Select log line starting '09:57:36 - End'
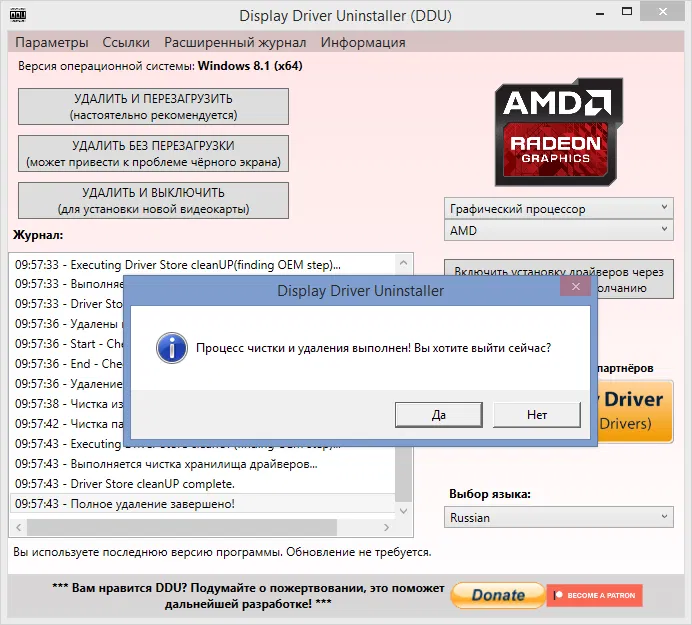This screenshot has height=625, width=692. click(x=67, y=364)
